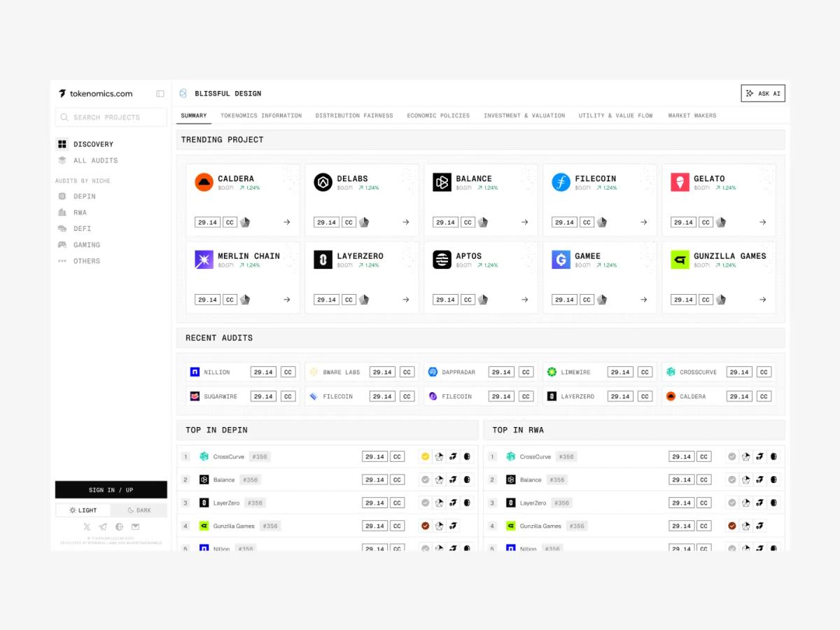Viewport: 840px width, 630px height.
Task: Open the Merlin Chain card arrow
Action: [287, 300]
